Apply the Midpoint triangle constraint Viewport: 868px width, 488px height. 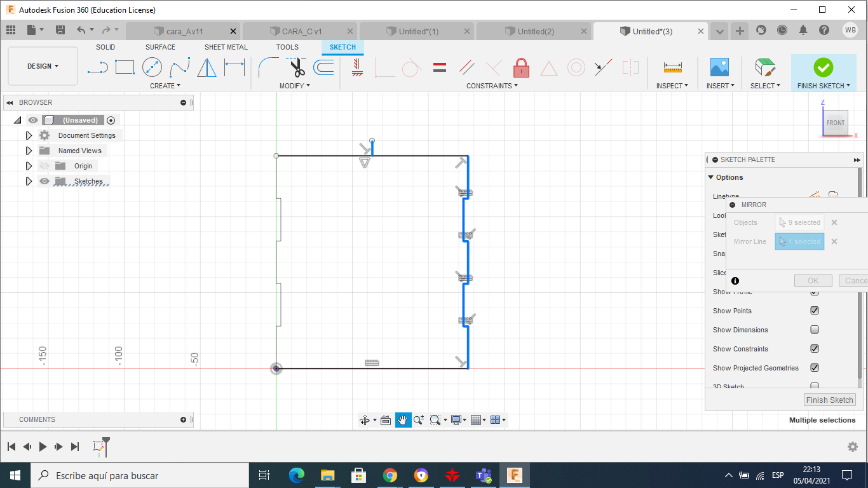pyautogui.click(x=548, y=68)
